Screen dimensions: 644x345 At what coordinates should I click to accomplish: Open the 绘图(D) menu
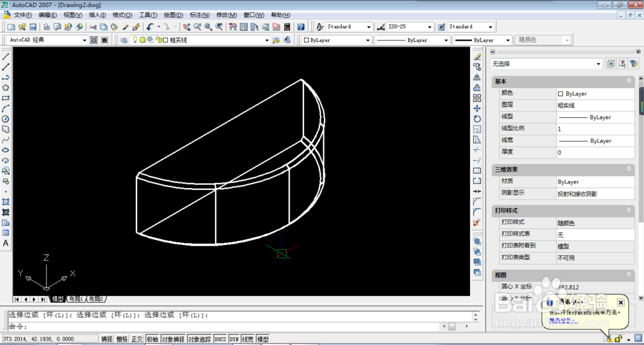[x=173, y=15]
